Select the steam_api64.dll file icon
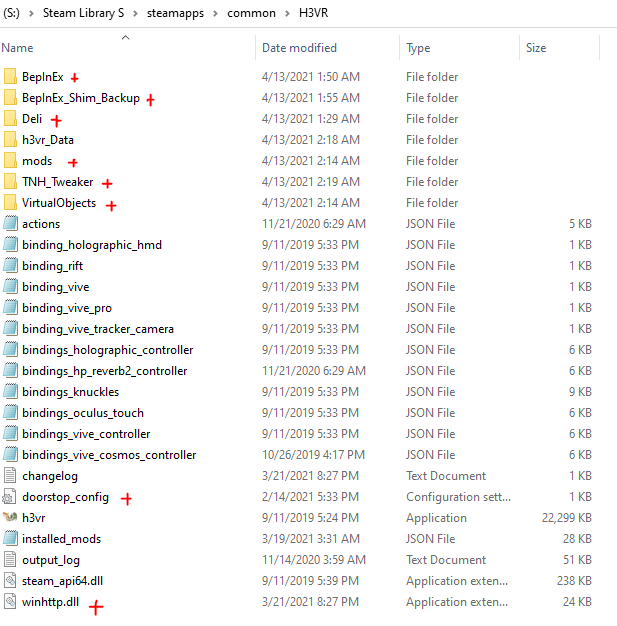 point(10,580)
